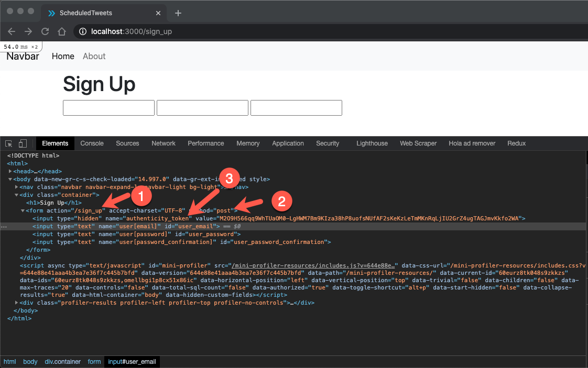Click the Navbar brand link

[23, 56]
